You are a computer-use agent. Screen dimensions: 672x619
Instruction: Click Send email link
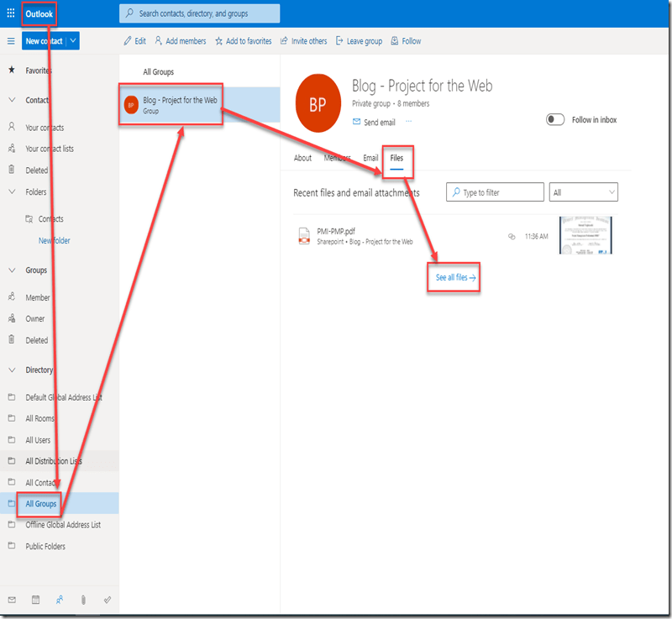click(374, 122)
